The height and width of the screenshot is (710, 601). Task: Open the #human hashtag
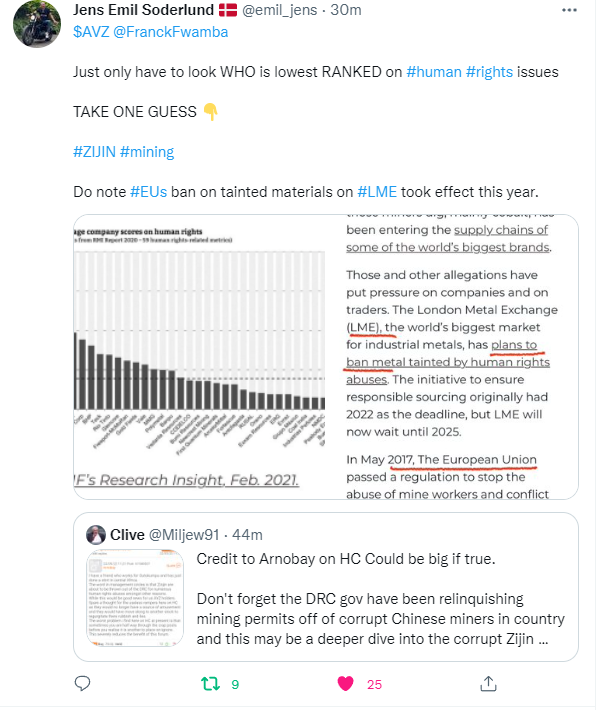coord(433,72)
